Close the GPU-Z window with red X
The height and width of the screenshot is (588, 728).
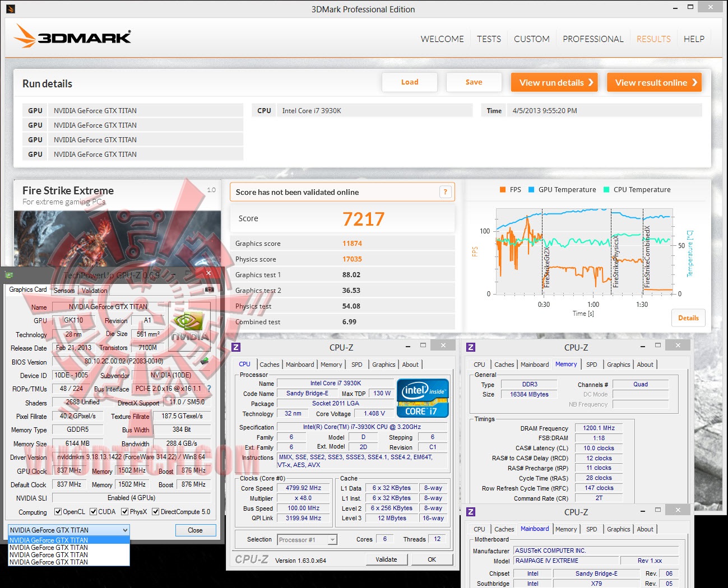tap(208, 273)
